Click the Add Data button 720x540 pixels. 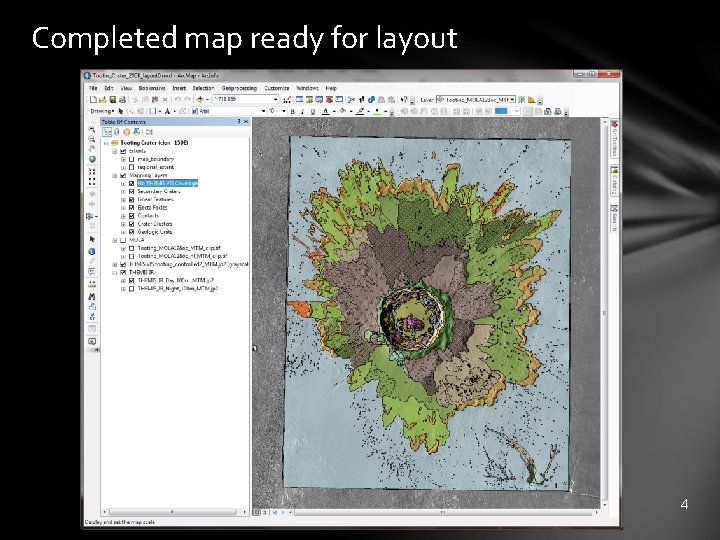(x=202, y=99)
